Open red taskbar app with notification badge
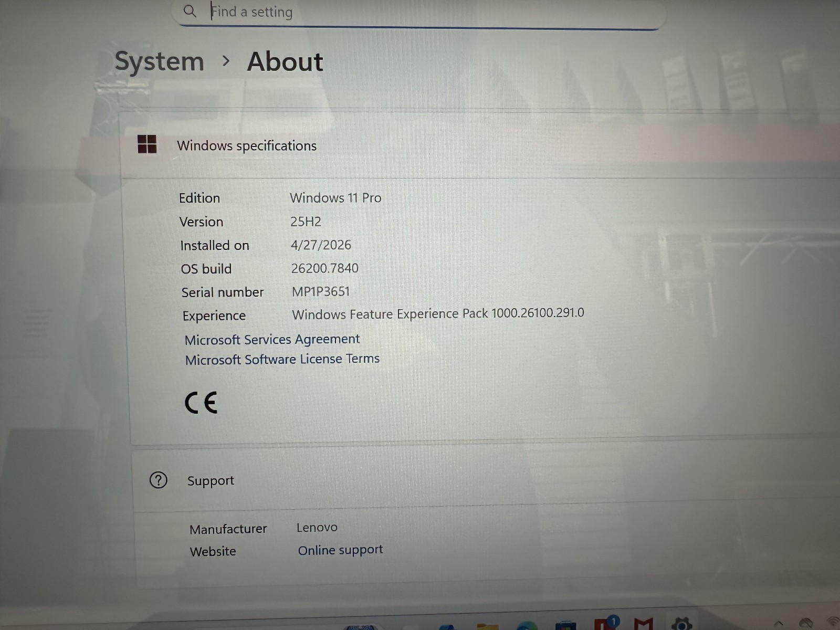840x630 pixels. pos(606,623)
